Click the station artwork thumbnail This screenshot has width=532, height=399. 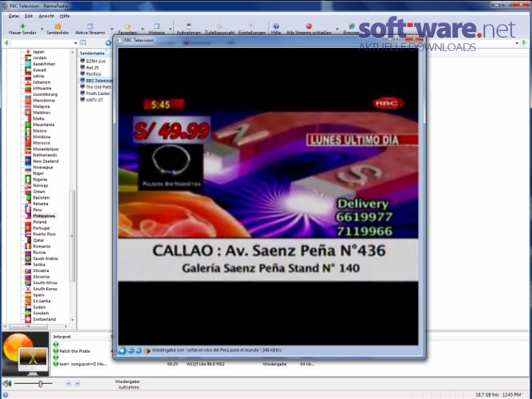26,354
